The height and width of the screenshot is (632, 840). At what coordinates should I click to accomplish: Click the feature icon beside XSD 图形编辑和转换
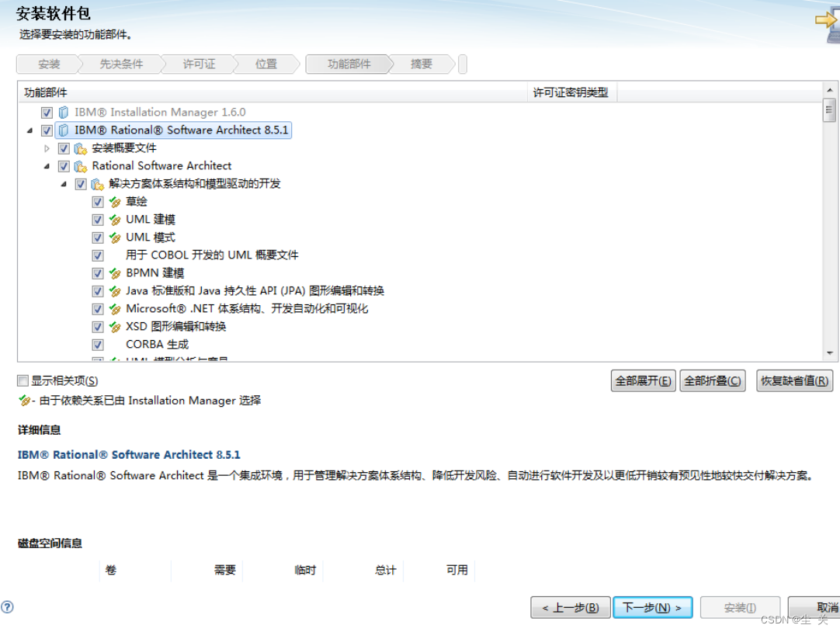click(115, 326)
